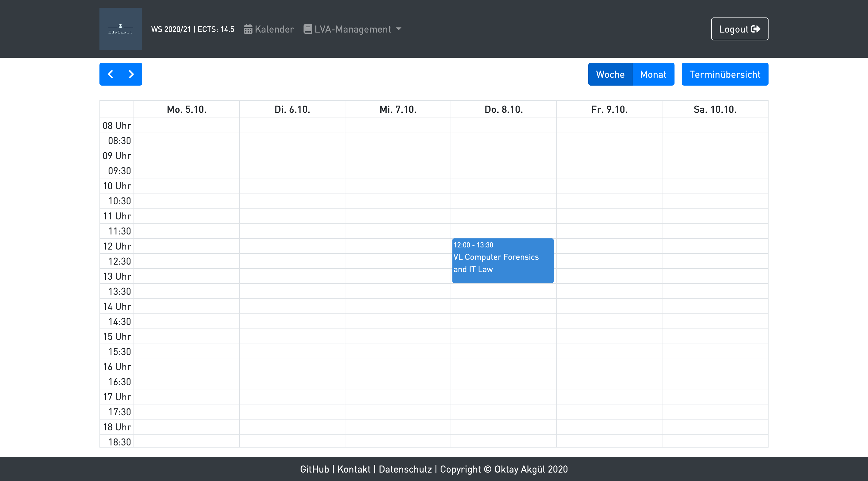The height and width of the screenshot is (481, 868).
Task: Click the EduSmart logo
Action: (x=120, y=29)
